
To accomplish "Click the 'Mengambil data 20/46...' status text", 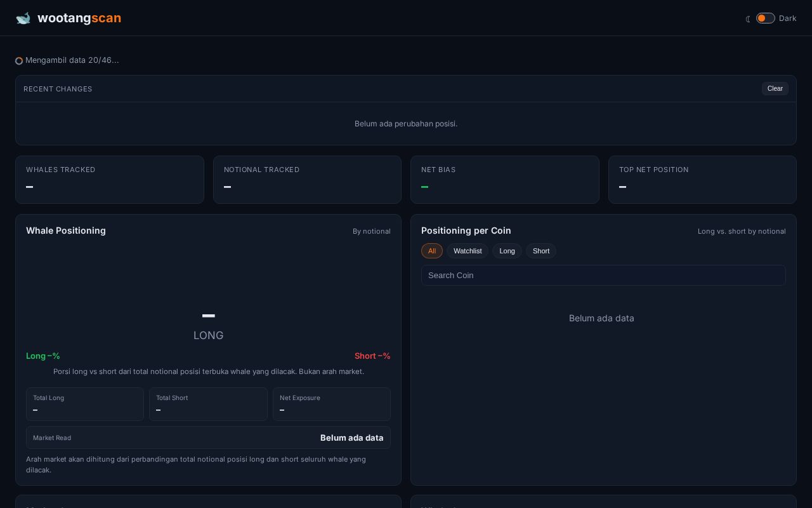I will tap(72, 60).
